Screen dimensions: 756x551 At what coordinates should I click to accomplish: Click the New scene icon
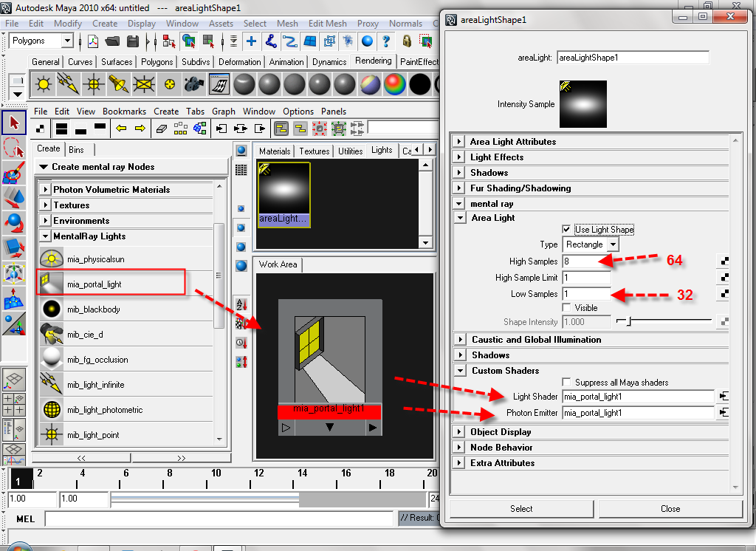[x=92, y=41]
